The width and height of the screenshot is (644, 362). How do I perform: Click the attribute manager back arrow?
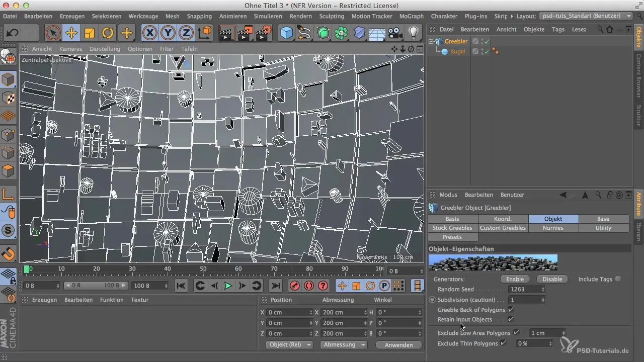coord(562,195)
